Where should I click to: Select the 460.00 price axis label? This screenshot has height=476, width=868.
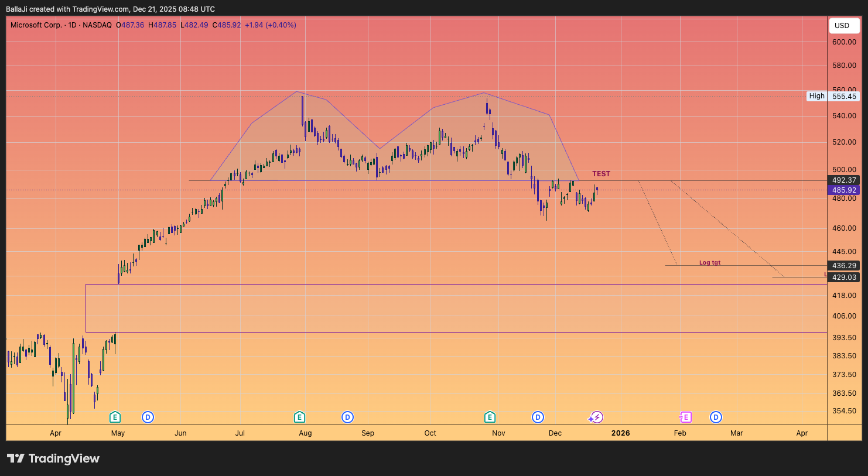tap(844, 228)
